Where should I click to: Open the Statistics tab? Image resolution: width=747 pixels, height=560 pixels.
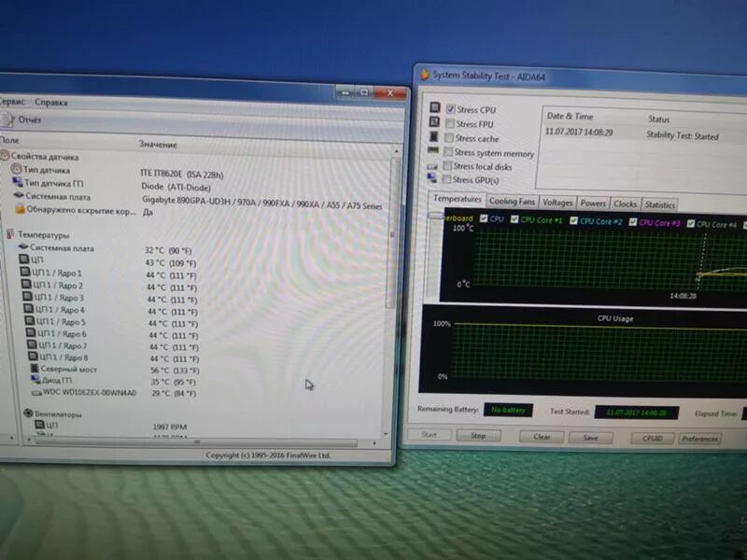660,204
